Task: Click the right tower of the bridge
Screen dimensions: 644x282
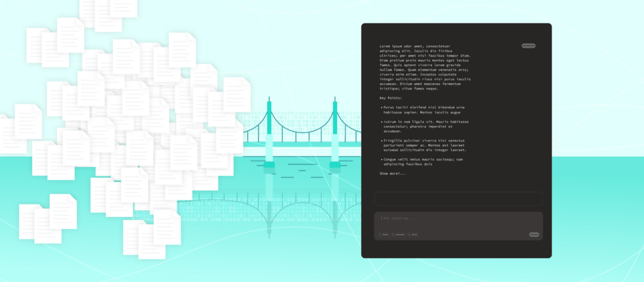Action: (335, 132)
